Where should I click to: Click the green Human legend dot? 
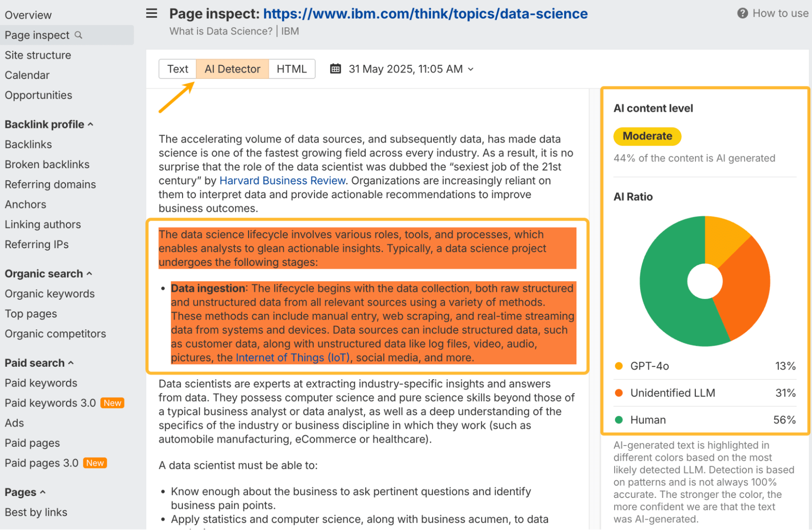[619, 420]
